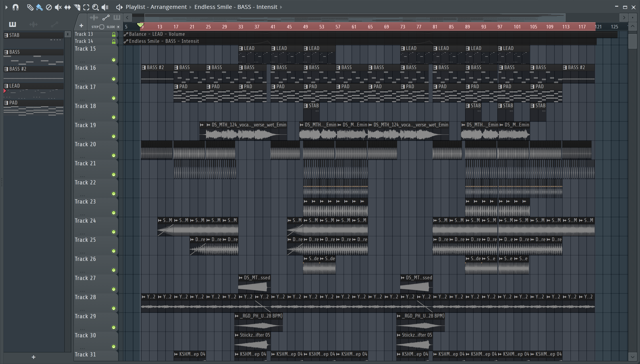Set clip focus to pattern clips
The image size is (640, 364).
click(117, 18)
